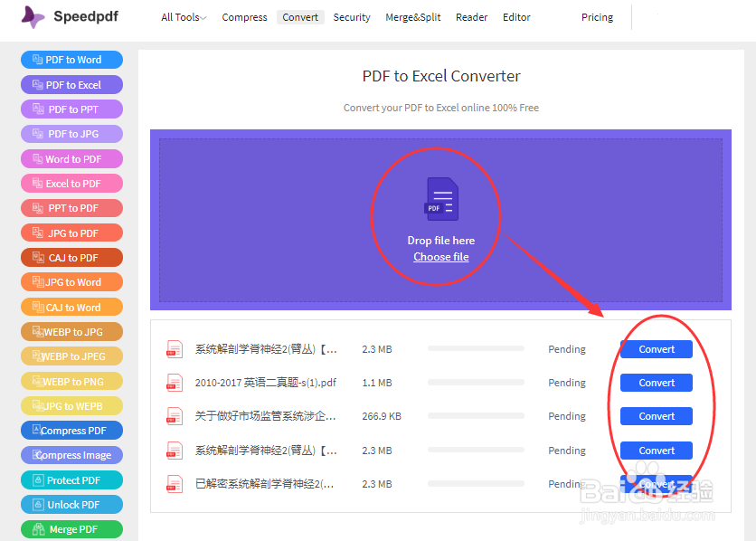The image size is (756, 541).
Task: Click the Excel to PDF icon
Action: [38, 183]
